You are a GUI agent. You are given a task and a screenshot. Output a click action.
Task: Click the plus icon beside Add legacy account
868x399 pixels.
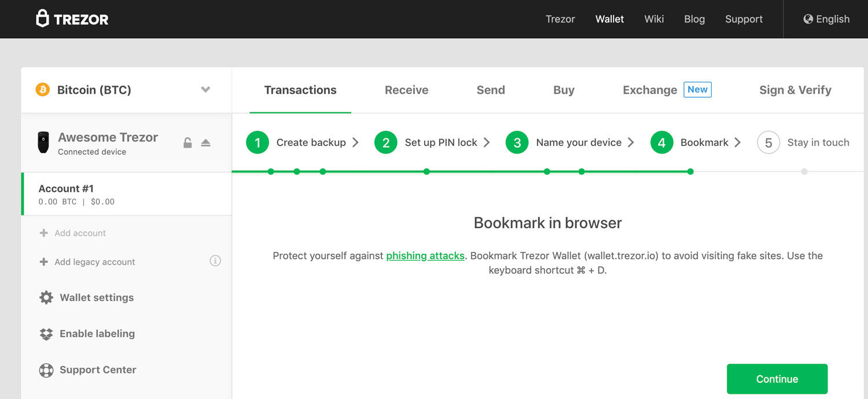point(43,262)
